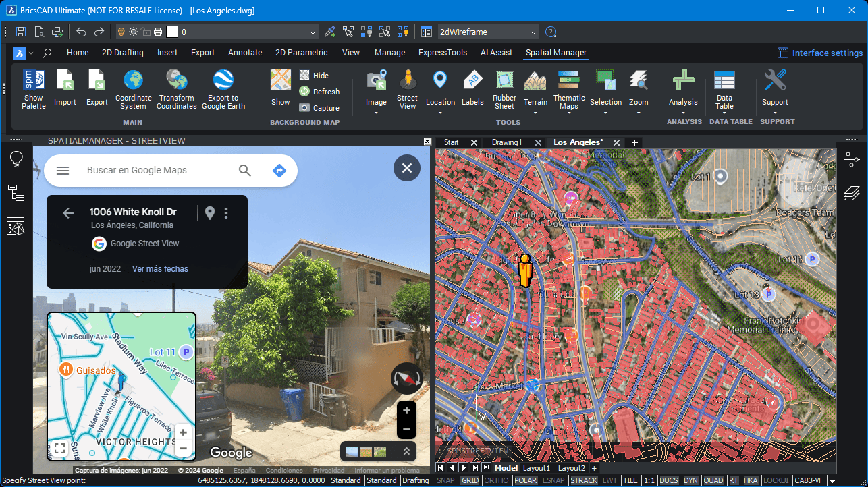Redo the last action
This screenshot has height=487, width=868.
(99, 32)
